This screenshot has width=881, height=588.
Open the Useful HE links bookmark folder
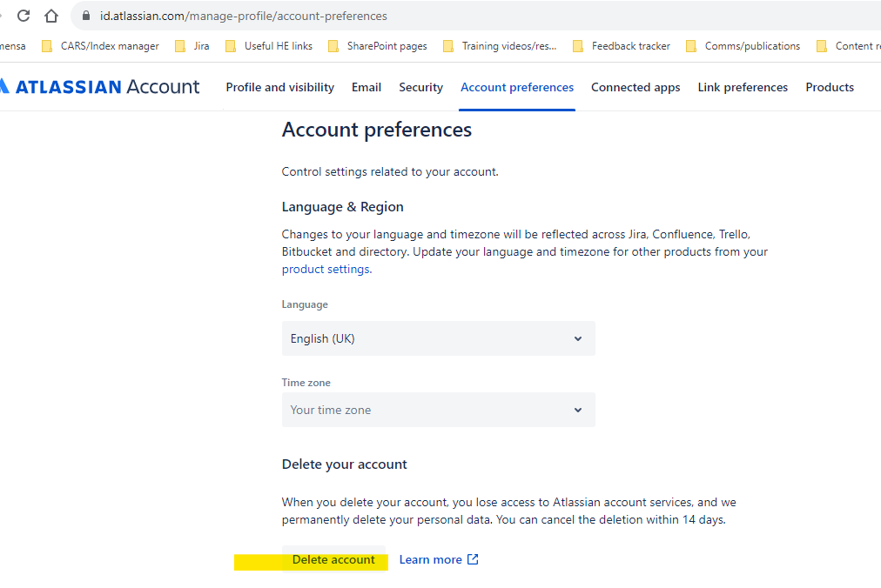tap(269, 46)
